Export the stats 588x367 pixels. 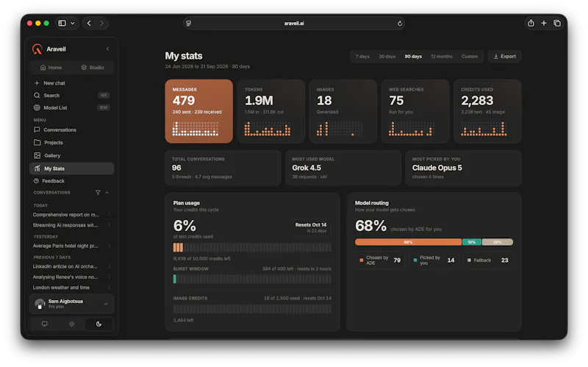(x=504, y=57)
